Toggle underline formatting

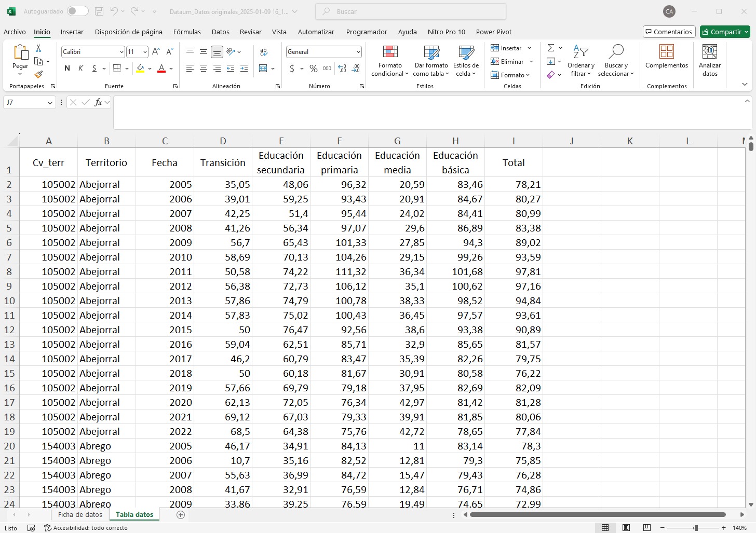(x=93, y=68)
